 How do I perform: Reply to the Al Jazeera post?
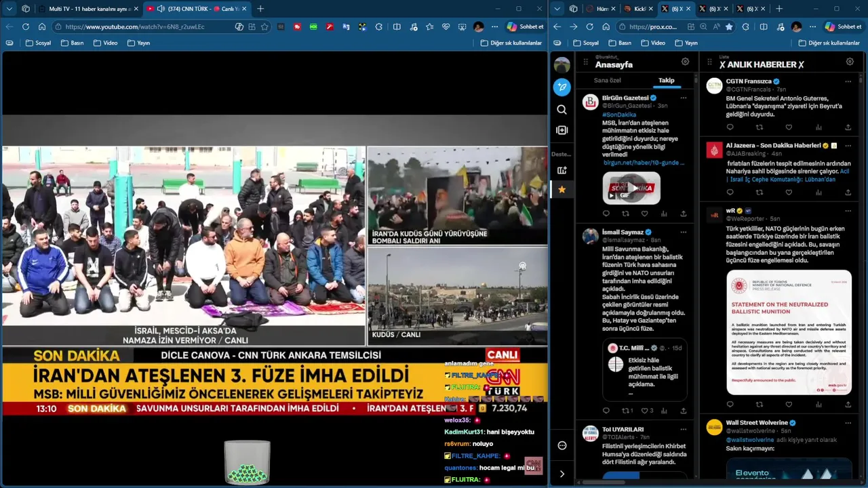(730, 192)
